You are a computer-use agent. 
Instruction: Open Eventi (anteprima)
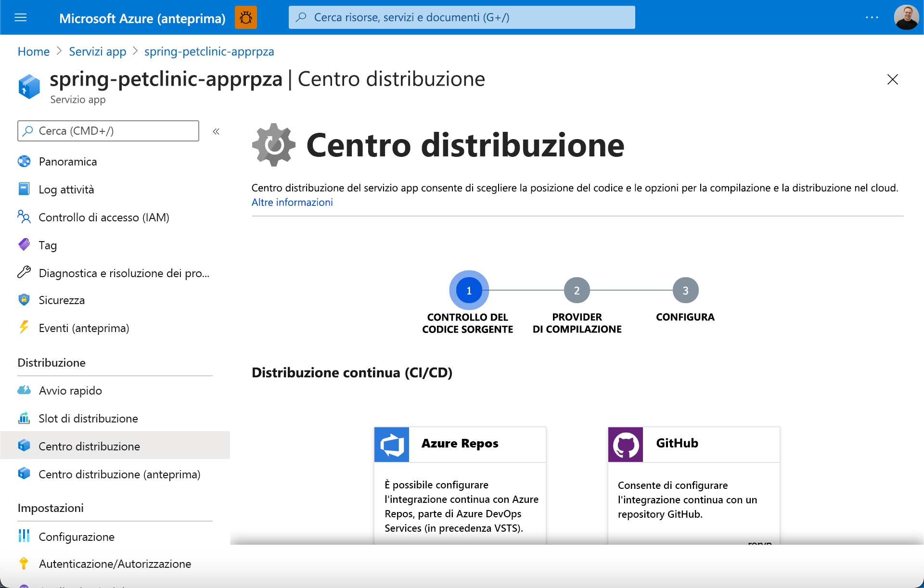pyautogui.click(x=84, y=328)
